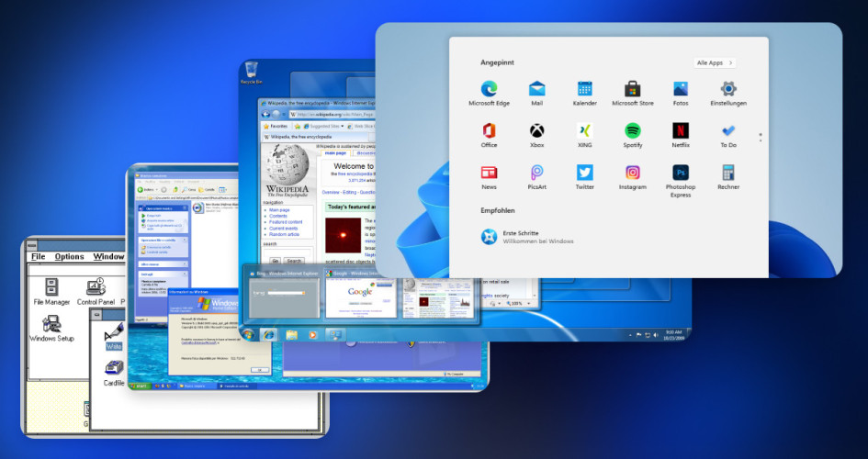Image resolution: width=868 pixels, height=459 pixels.
Task: Click the back button in XP Explorer
Action: tap(146, 190)
